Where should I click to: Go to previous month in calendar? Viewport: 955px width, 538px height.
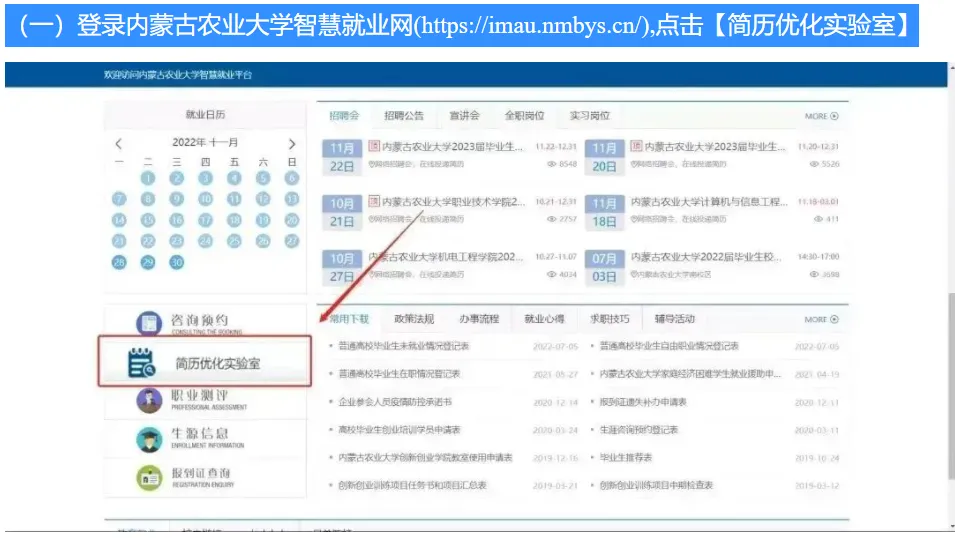point(118,144)
